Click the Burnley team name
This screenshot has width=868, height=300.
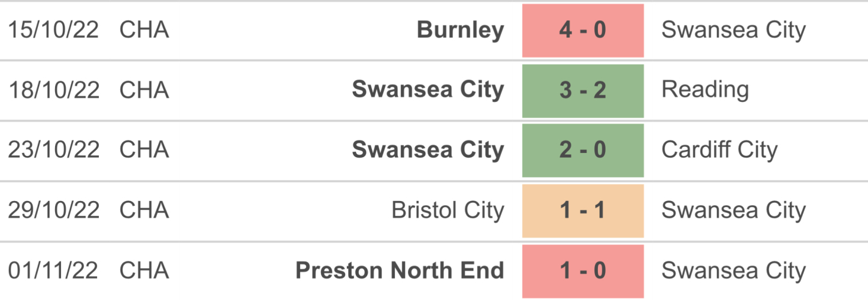tap(460, 30)
